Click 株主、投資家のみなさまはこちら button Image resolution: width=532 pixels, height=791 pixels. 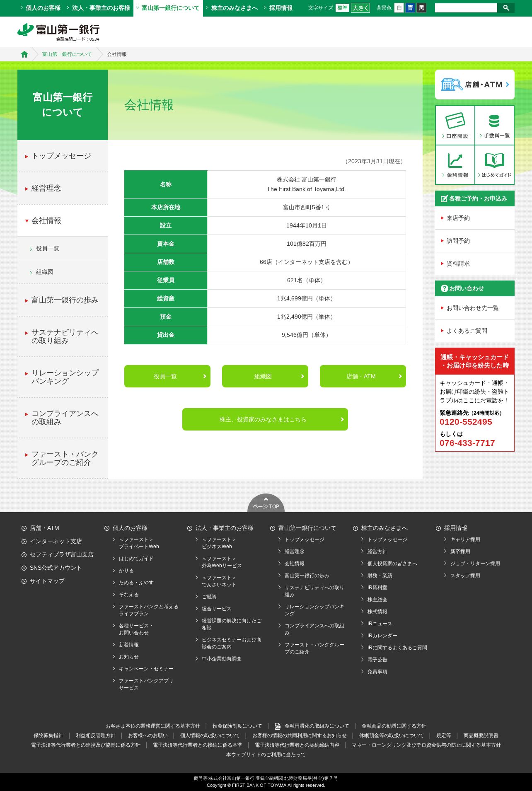coord(265,419)
